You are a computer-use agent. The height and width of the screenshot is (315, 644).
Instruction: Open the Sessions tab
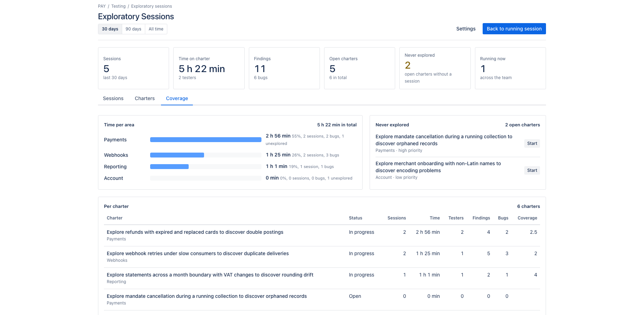point(113,98)
